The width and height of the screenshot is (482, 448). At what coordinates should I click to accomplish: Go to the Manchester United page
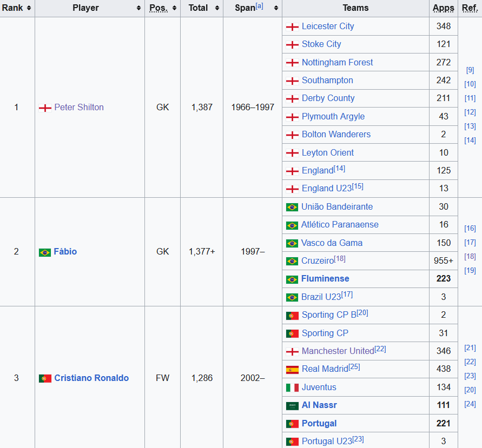(x=338, y=351)
